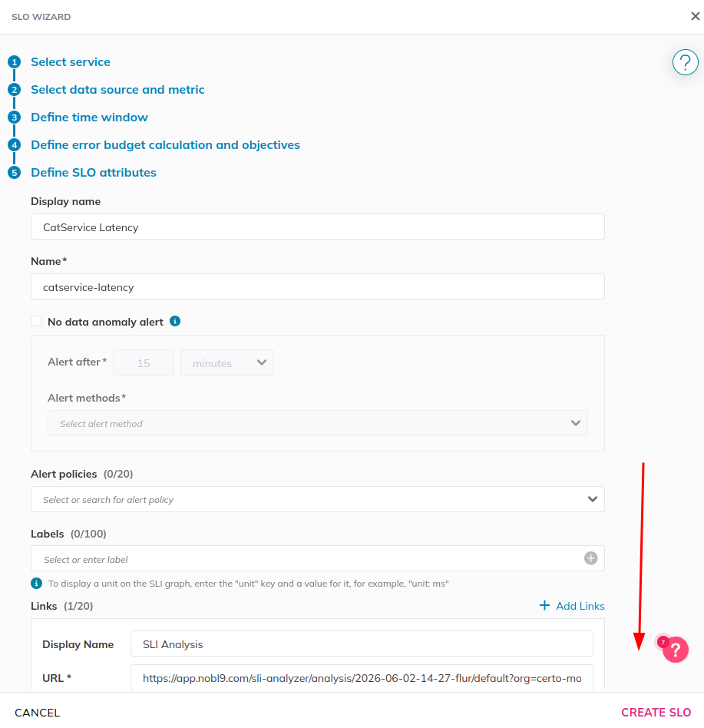Click the info icon next to the unit hint

click(36, 583)
